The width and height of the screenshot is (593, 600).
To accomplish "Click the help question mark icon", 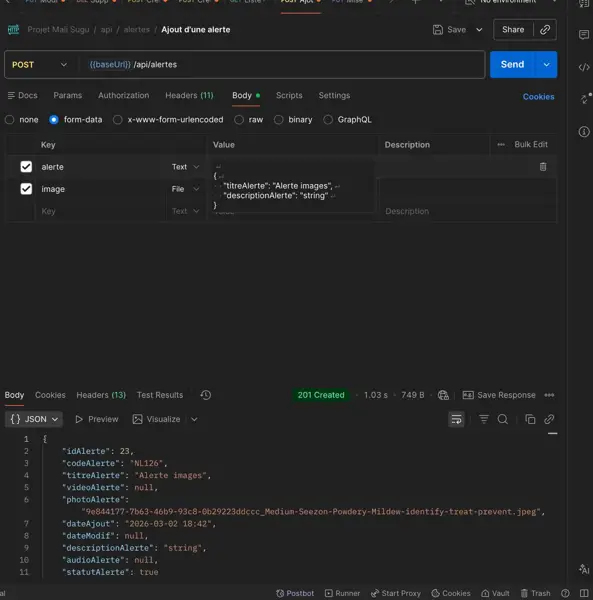I will pos(565,593).
